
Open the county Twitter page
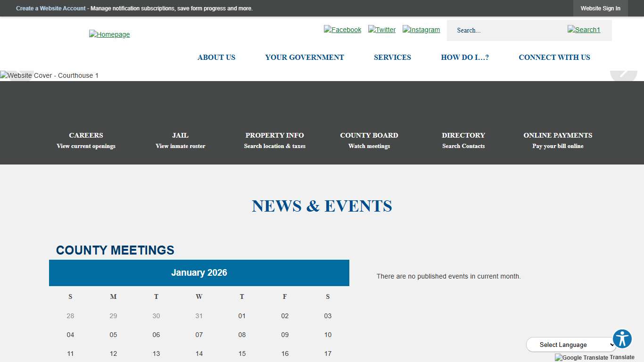pos(382,29)
